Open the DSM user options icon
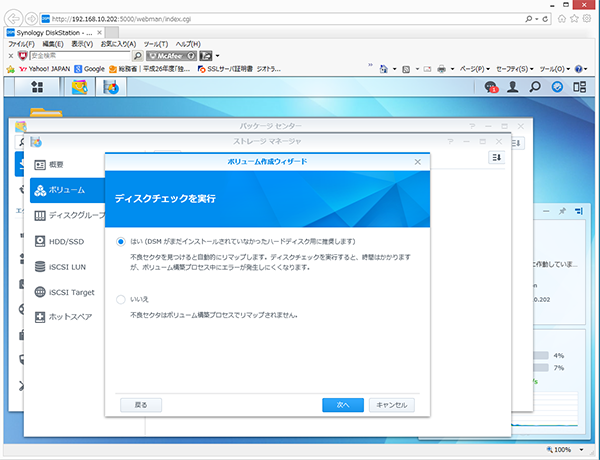This screenshot has height=460, width=600. (x=512, y=87)
